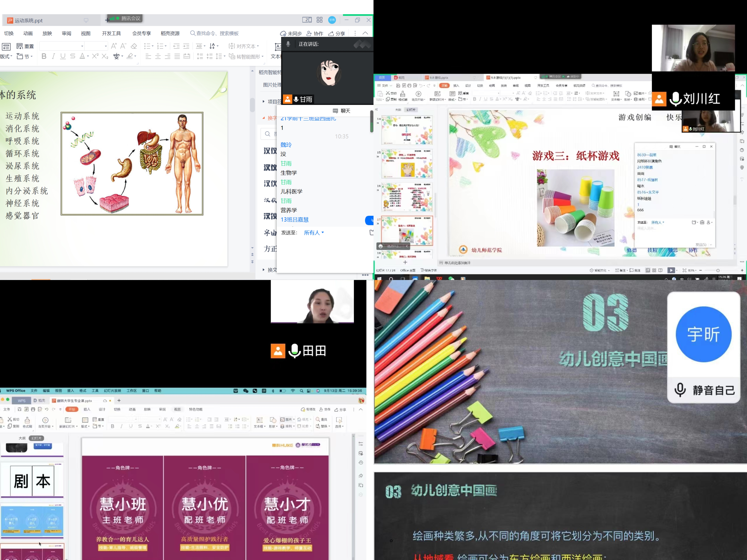This screenshot has height=560, width=747.
Task: Open 幻灯片放映 in the Mac menu bar
Action: pos(113,391)
